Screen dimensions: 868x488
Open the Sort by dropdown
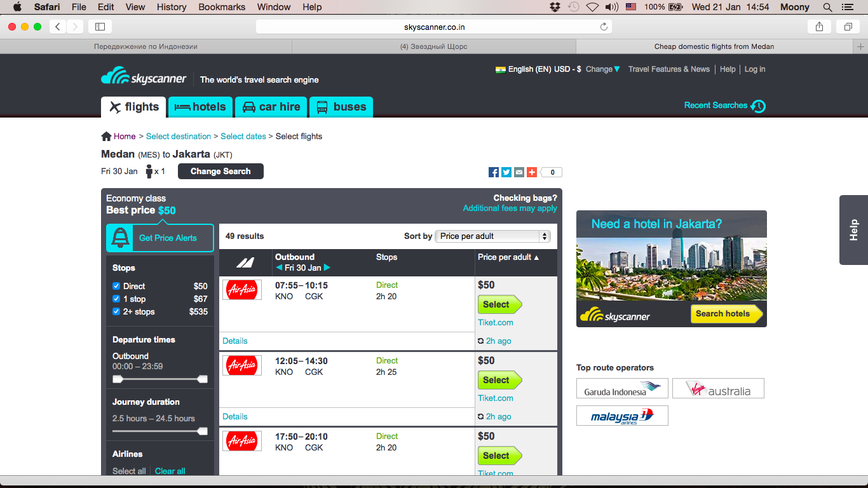tap(493, 236)
